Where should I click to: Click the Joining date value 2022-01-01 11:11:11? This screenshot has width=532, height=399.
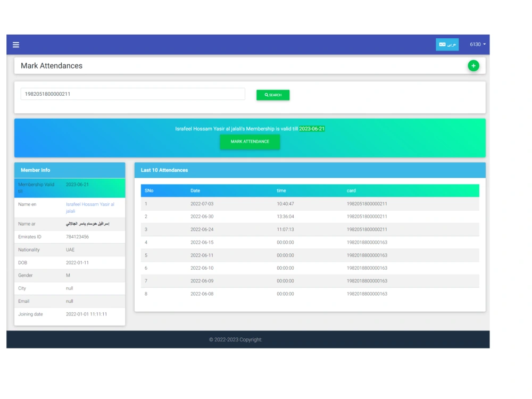coord(87,314)
